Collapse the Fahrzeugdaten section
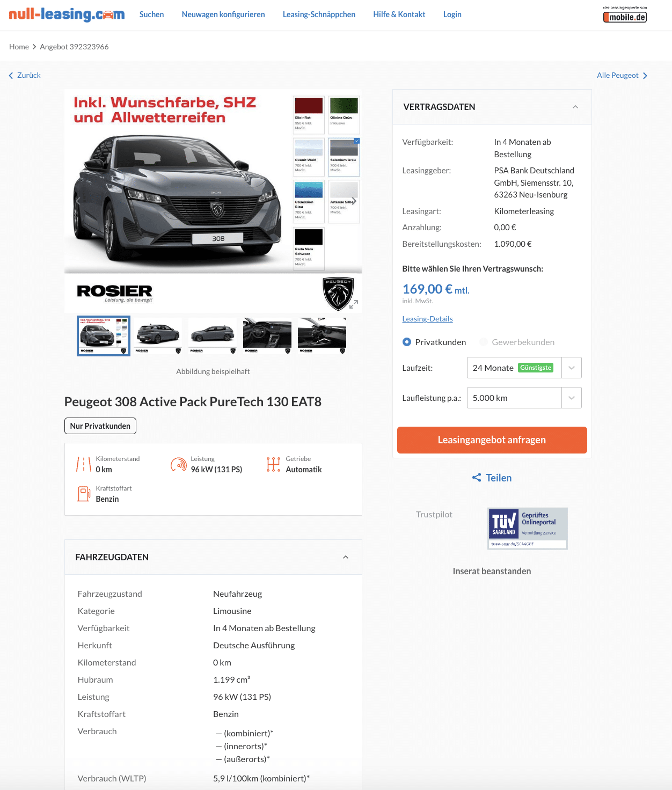 (346, 557)
